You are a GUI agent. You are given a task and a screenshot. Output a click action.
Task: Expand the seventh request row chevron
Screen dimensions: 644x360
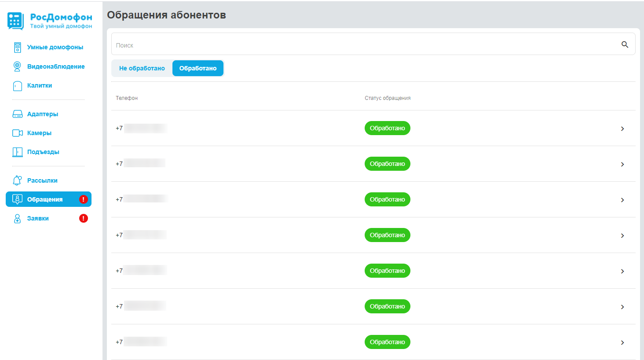coord(622,342)
